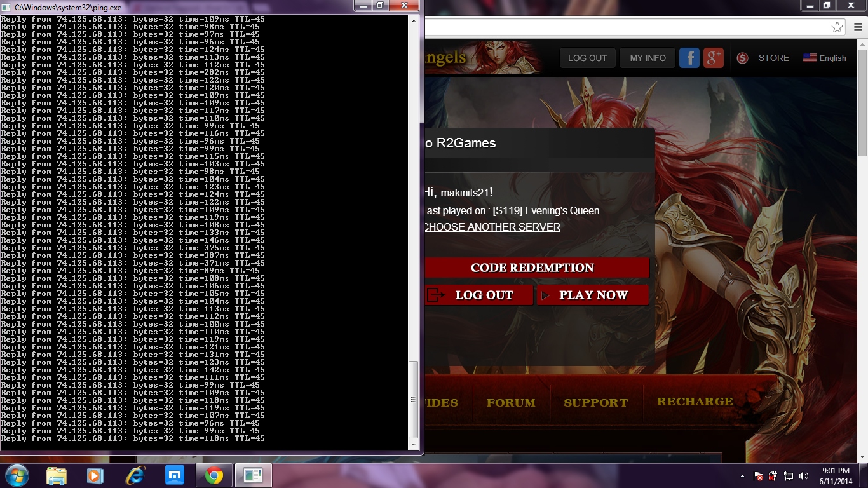Open the RECHARGE navigation tab
This screenshot has height=488, width=868.
click(695, 402)
